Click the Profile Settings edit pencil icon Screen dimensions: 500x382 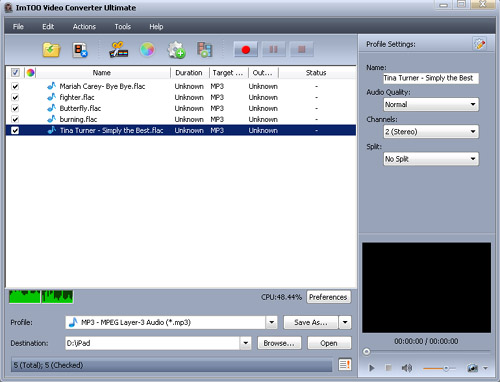tap(479, 44)
